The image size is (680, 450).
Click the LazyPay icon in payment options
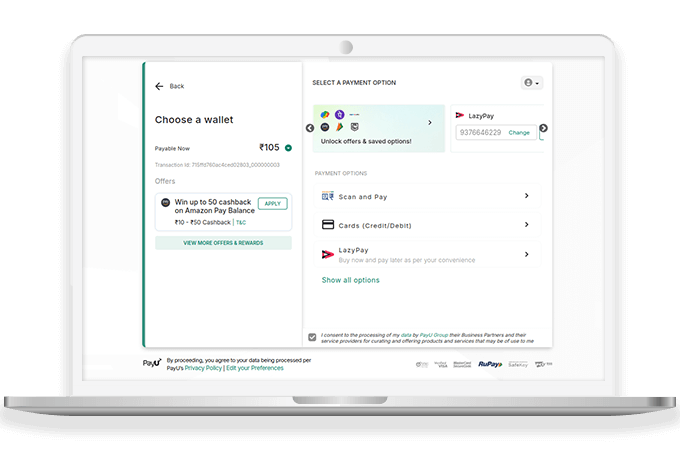327,254
